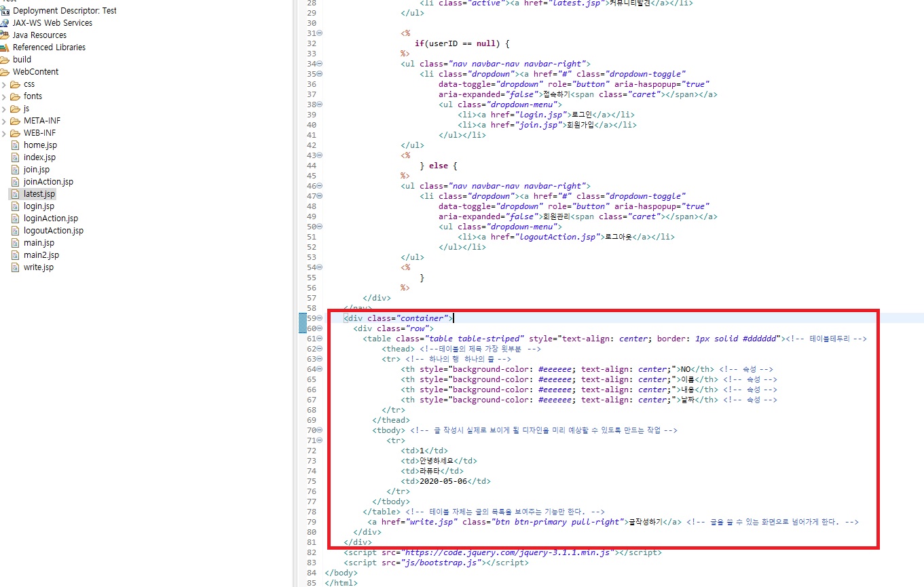Click the closing </body> tag on line 84

click(341, 573)
